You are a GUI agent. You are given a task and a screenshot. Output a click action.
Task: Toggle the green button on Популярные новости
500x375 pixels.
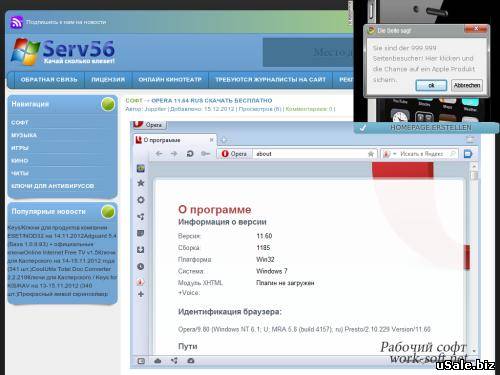click(108, 212)
